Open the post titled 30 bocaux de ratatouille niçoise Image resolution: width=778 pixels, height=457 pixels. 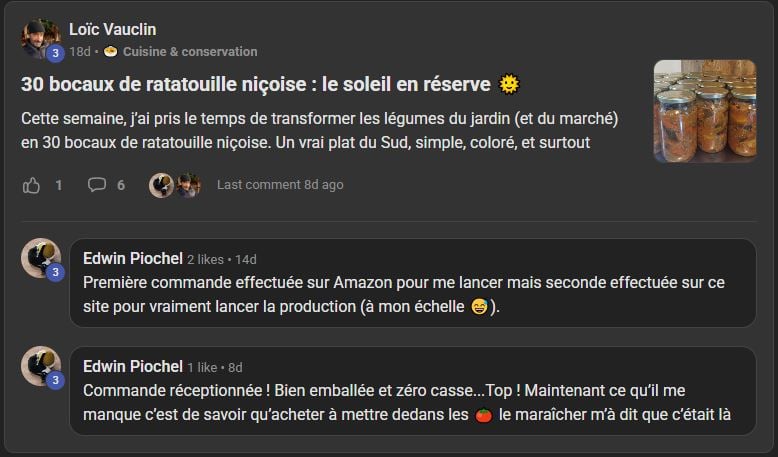coord(257,84)
